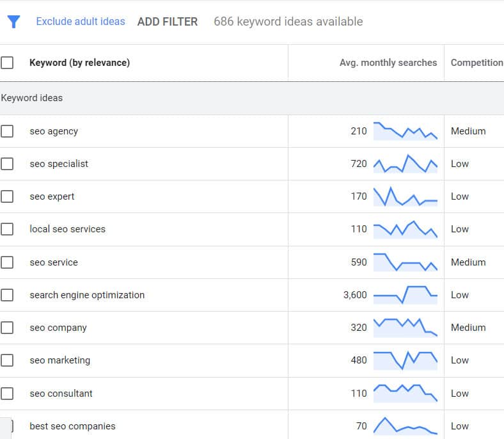Select the keyword text search engine optimization
This screenshot has width=504, height=439.
tap(87, 295)
